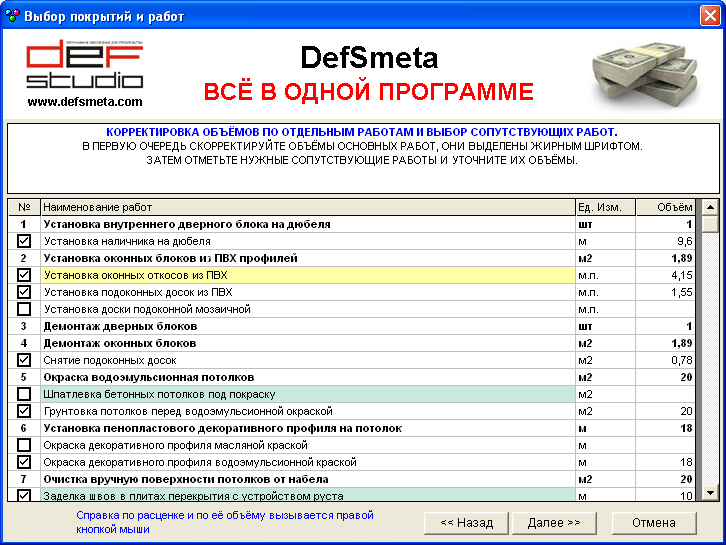726x545 pixels.
Task: Enable 'Установка доски подоконной мозаичной' checkbox
Action: [24, 309]
